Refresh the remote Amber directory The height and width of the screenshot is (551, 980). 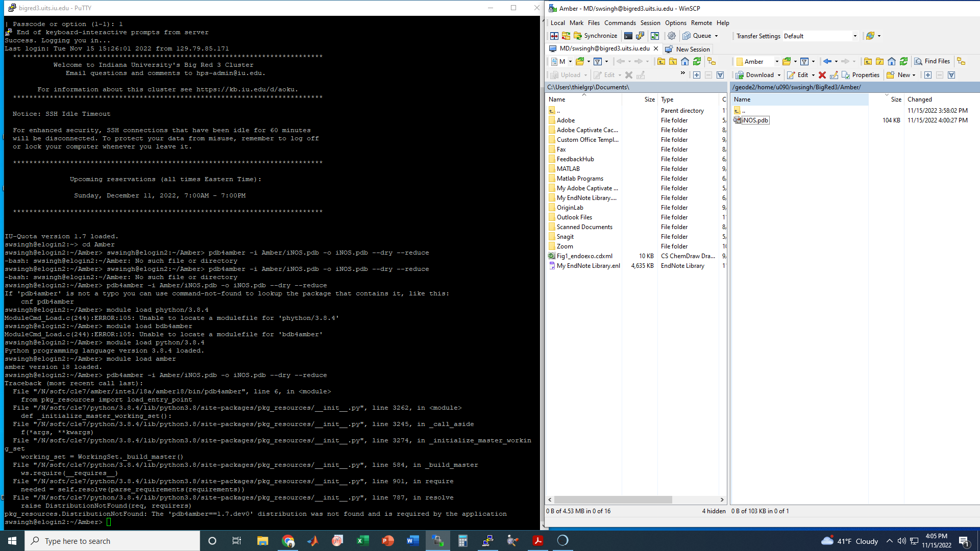pos(903,61)
